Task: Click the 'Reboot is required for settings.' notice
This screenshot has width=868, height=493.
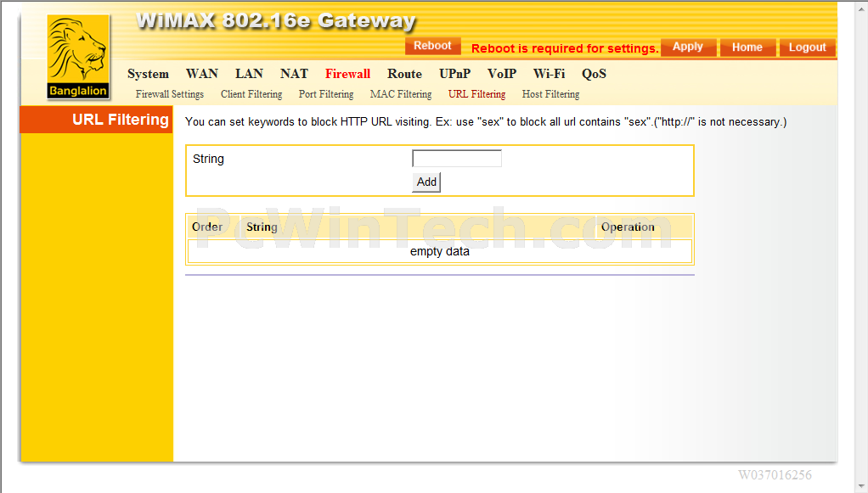Action: click(x=565, y=48)
